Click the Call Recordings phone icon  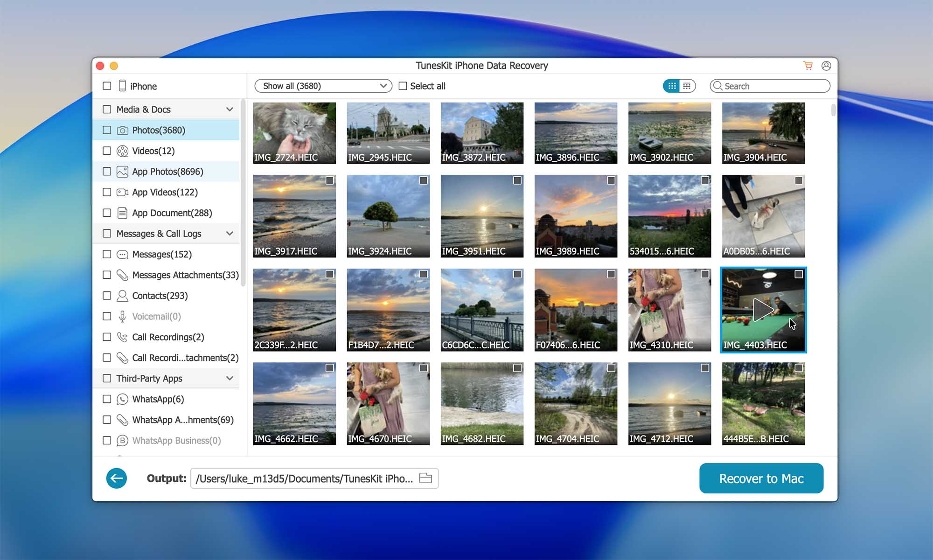coord(122,337)
